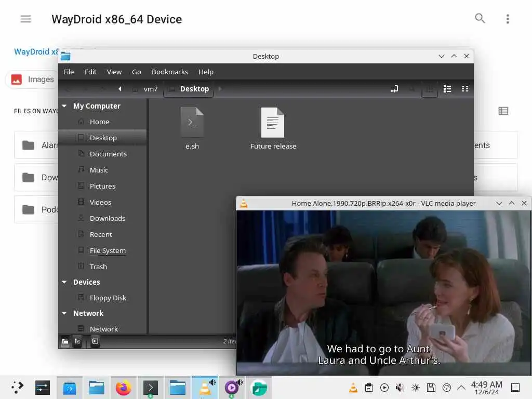The image size is (532, 399).
Task: Click the file manager window down chevron
Action: pos(441,56)
